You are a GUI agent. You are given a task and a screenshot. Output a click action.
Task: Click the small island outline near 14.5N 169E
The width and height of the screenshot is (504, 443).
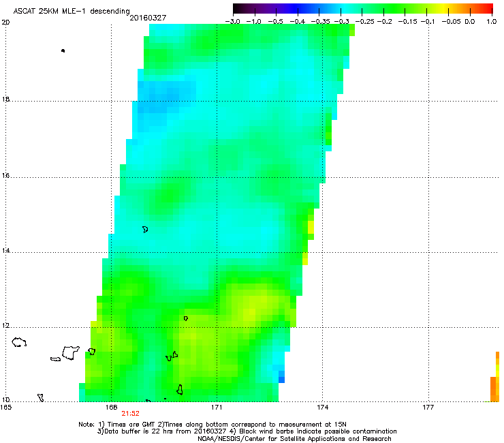[x=145, y=230]
